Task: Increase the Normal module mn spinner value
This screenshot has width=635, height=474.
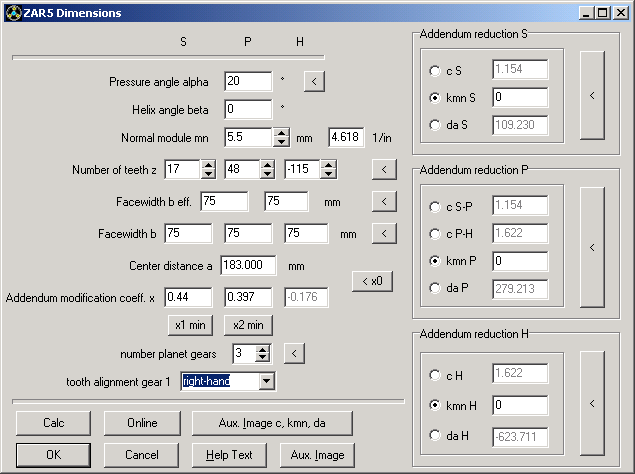Action: pos(282,132)
